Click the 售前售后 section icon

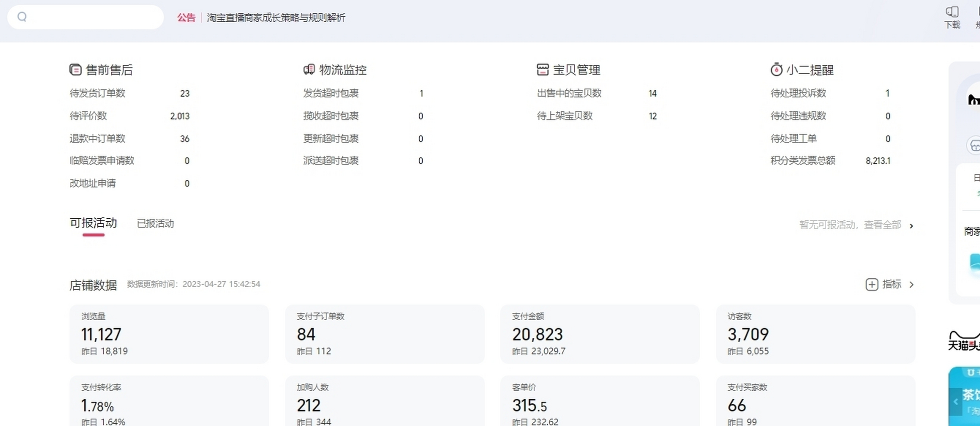(75, 70)
